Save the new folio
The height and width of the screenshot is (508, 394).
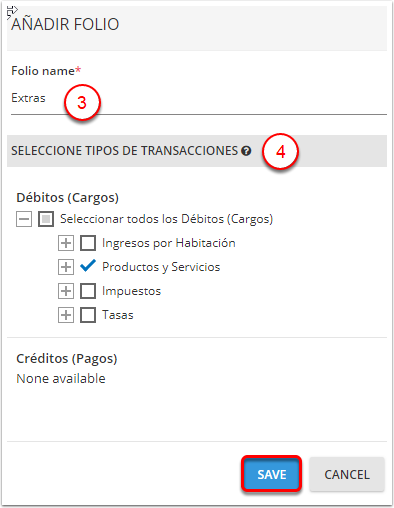272,474
